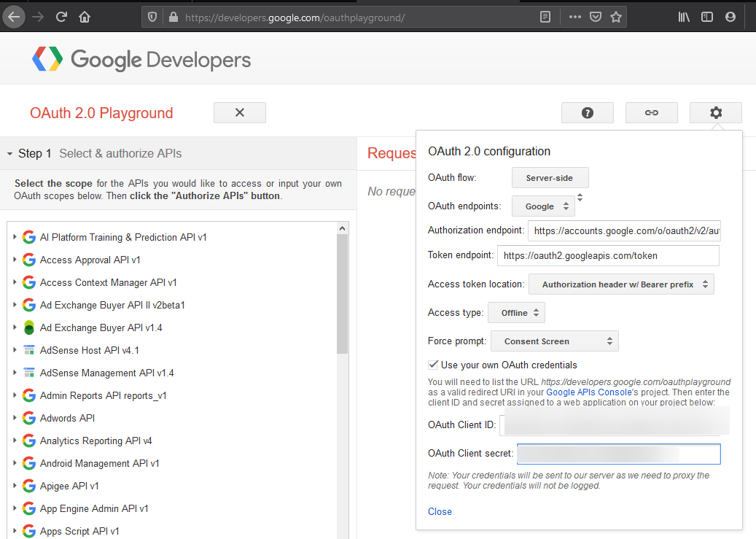Go back using the browser back arrow
The image size is (756, 539).
14,18
